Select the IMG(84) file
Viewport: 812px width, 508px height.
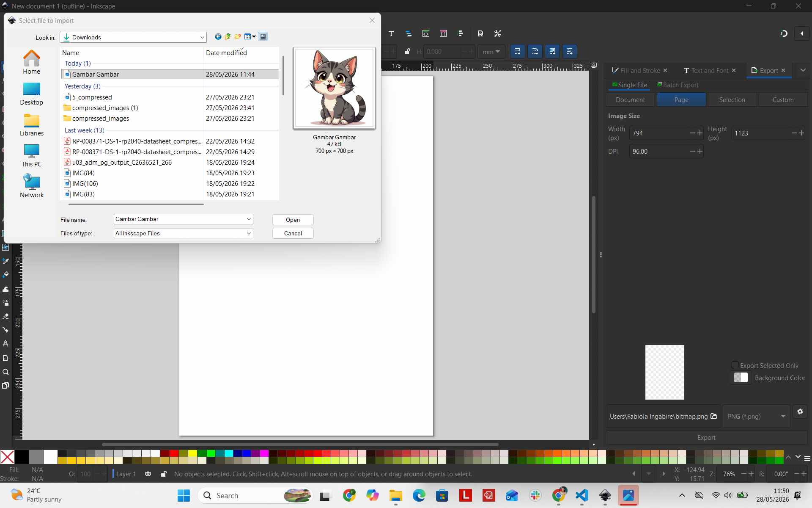point(170,173)
